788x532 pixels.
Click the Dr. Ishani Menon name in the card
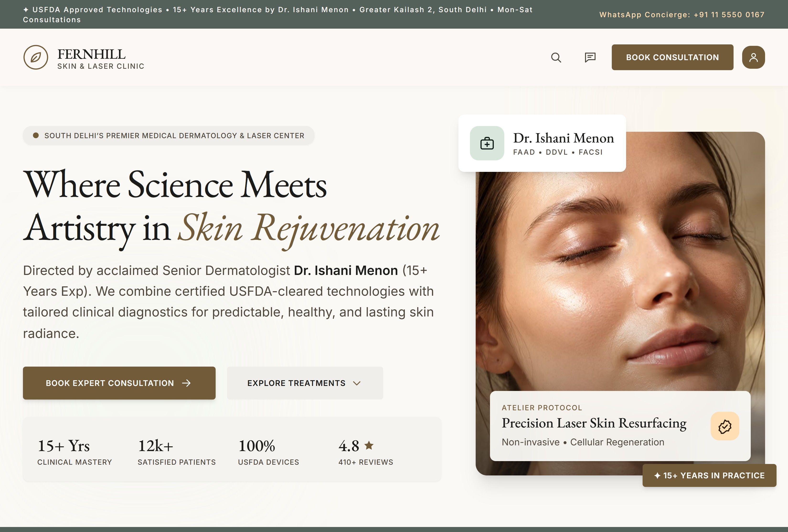click(564, 138)
